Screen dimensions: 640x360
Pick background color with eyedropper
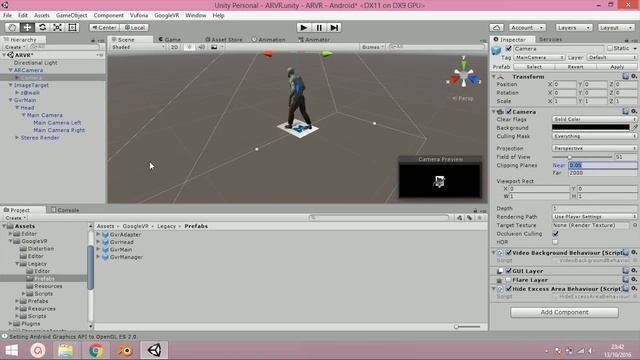tap(634, 127)
